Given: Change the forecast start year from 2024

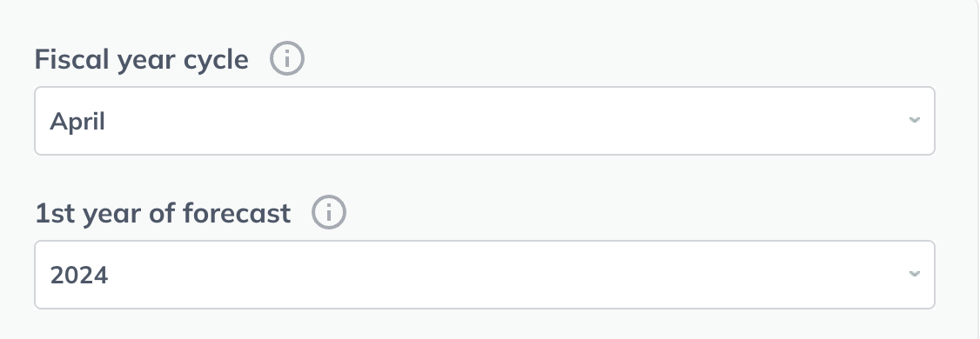Looking at the screenshot, I should [485, 275].
